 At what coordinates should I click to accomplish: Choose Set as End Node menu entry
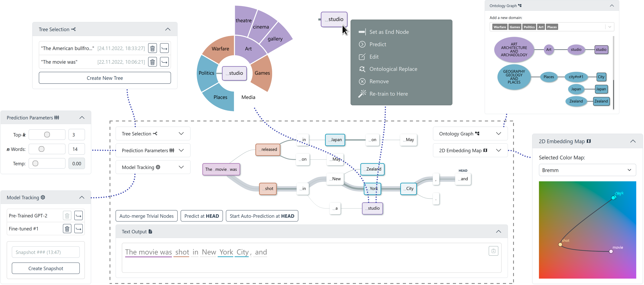389,32
